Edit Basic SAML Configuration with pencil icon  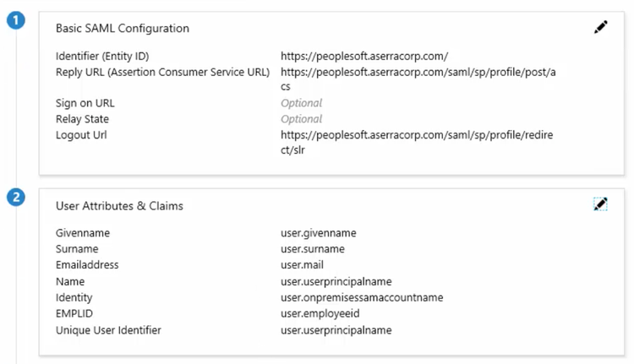[x=600, y=27]
